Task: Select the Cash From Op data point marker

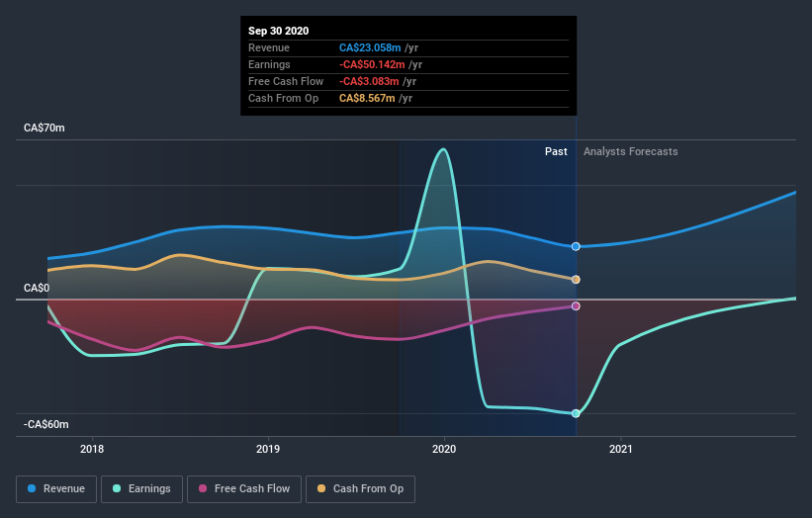Action: [x=576, y=280]
